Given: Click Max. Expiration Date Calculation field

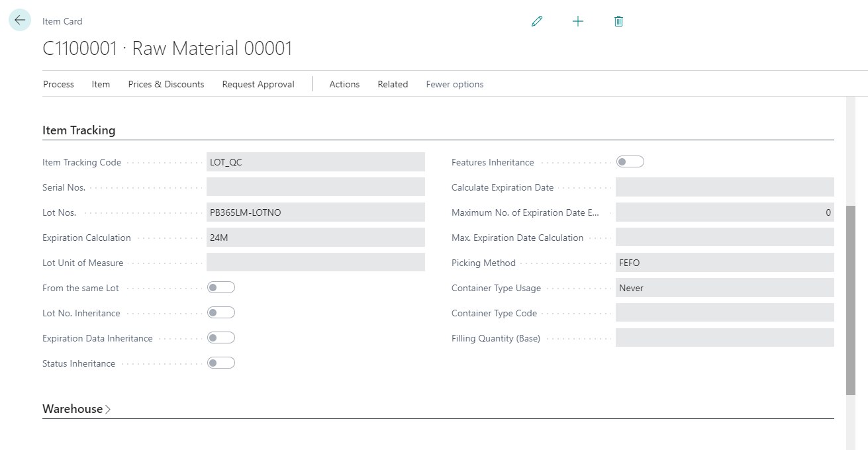Looking at the screenshot, I should coord(725,238).
